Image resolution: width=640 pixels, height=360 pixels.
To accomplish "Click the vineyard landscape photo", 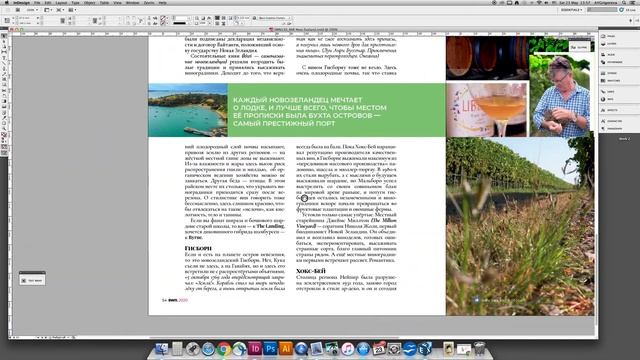I will (x=520, y=226).
